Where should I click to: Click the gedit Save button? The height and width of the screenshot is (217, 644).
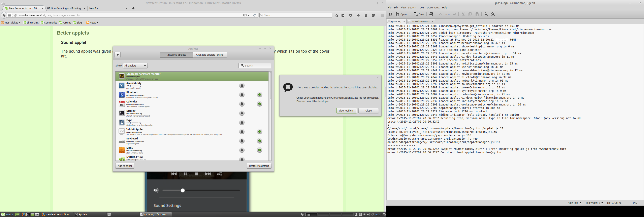coord(419,14)
